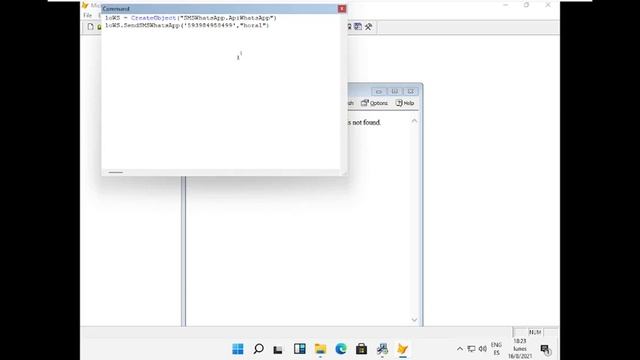The width and height of the screenshot is (640, 360).
Task: Click the loWS.SendSMSWhatsApp command line
Action: (187, 25)
